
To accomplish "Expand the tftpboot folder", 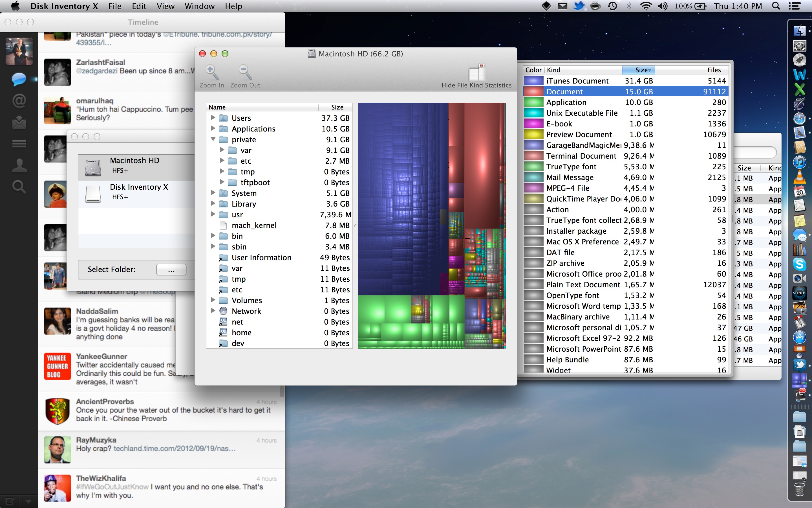I will point(222,182).
